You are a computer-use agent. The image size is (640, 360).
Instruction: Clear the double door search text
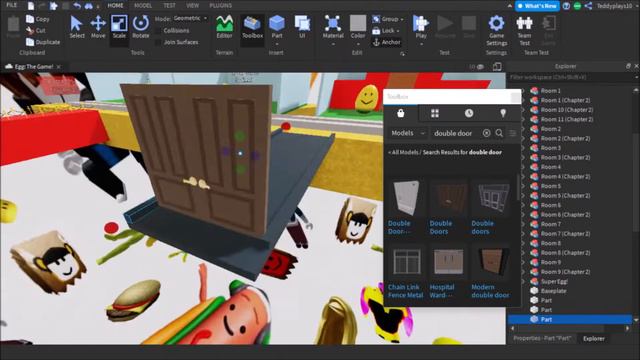coord(486,133)
